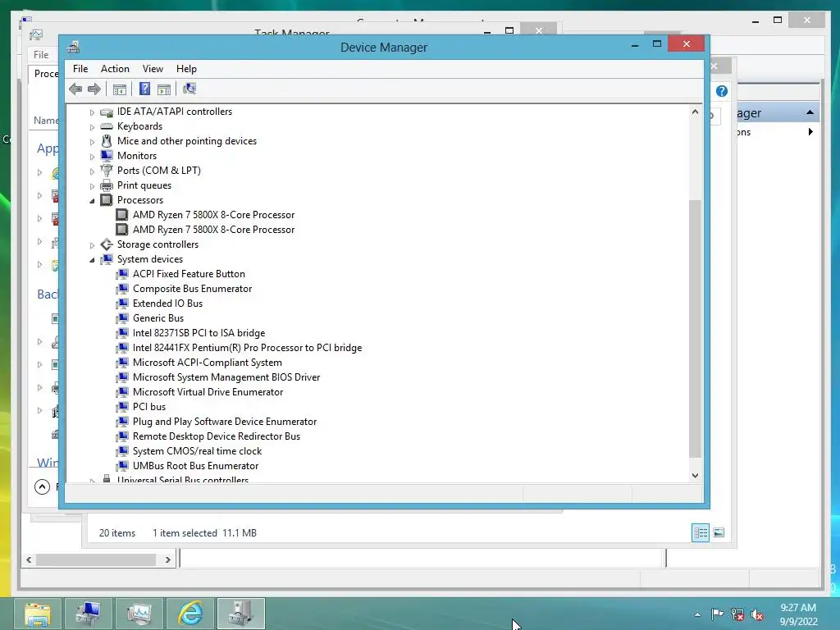Viewport: 840px width, 630px height.
Task: Click the Device Manager vertical scrollbar thumb
Action: (695, 328)
